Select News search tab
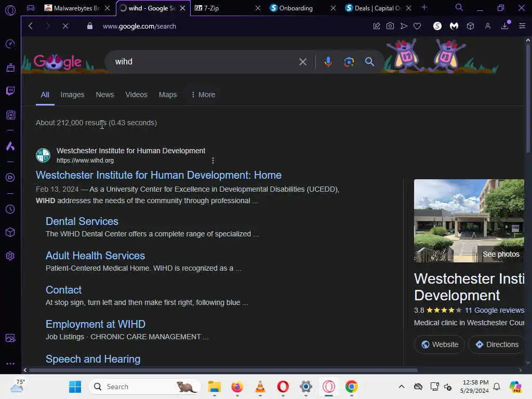532x399 pixels. coord(105,95)
